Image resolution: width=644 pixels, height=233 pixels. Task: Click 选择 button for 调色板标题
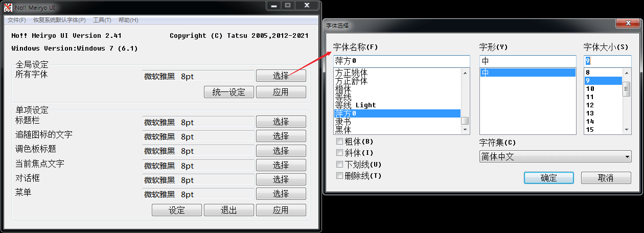281,151
